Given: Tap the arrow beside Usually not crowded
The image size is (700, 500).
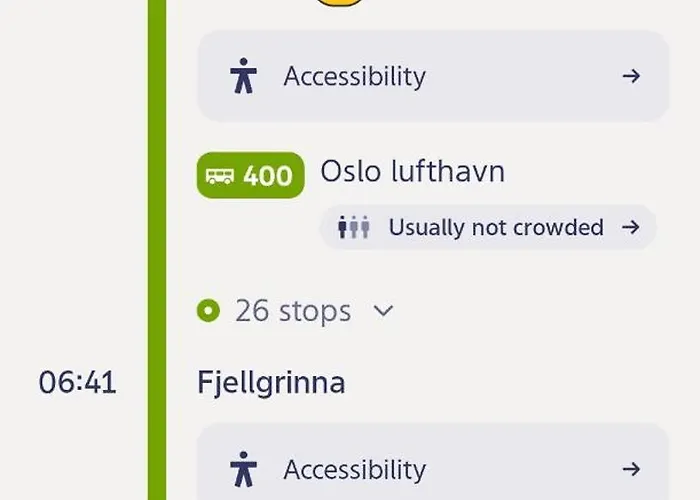Looking at the screenshot, I should 630,227.
